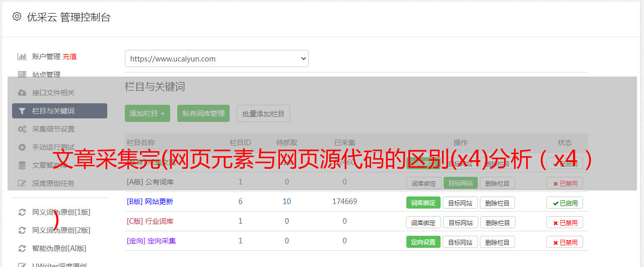This screenshot has height=267, width=644.
Task: Click the server icon for 站点管理
Action: tap(22, 75)
